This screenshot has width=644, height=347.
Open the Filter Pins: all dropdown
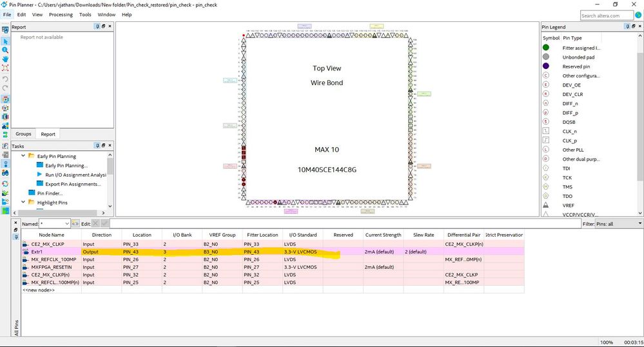(619, 224)
